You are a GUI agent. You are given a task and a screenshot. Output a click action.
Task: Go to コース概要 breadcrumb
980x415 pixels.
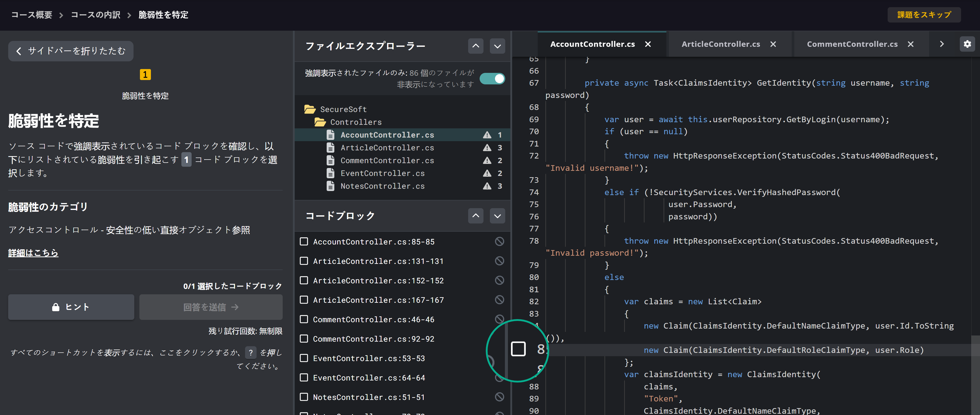(x=31, y=15)
